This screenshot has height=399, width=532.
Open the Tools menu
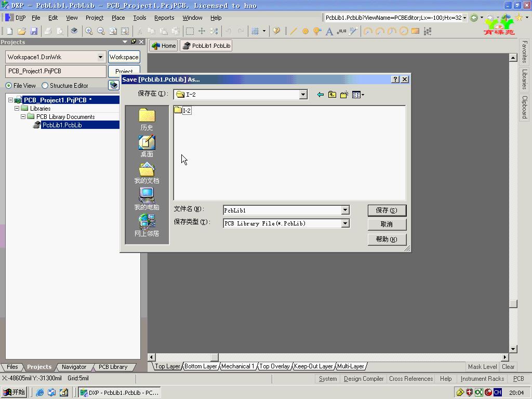pyautogui.click(x=139, y=18)
